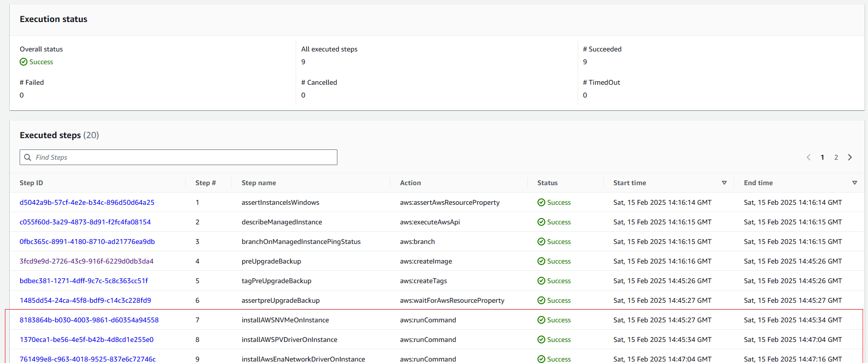Click the branchOnManagedInstancePingStatus step name
This screenshot has height=363, width=868.
point(301,242)
